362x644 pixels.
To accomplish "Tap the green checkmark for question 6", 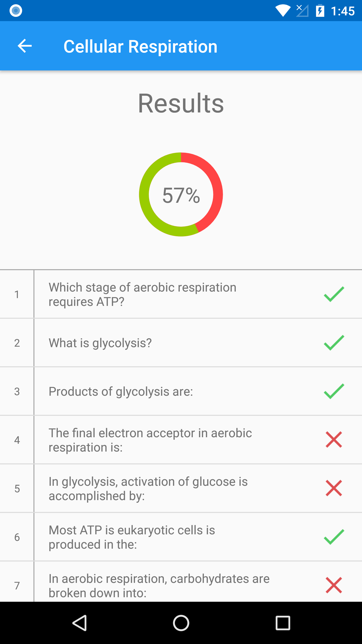I will (334, 537).
